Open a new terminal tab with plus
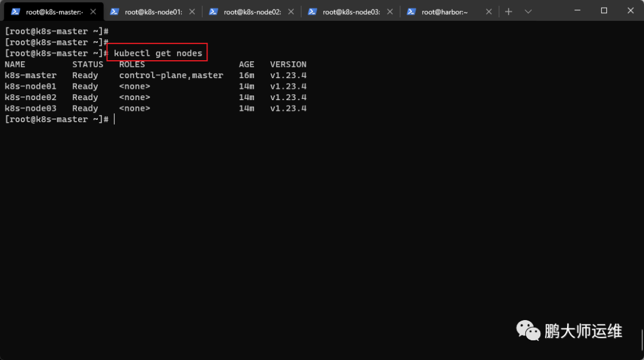This screenshot has height=360, width=644. (x=509, y=12)
